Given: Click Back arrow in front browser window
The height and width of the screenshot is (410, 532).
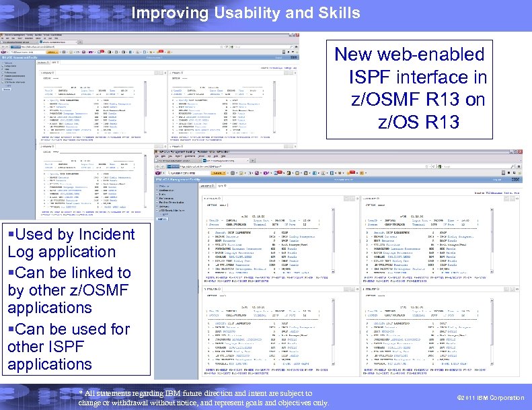Looking at the screenshot, I should (x=157, y=167).
